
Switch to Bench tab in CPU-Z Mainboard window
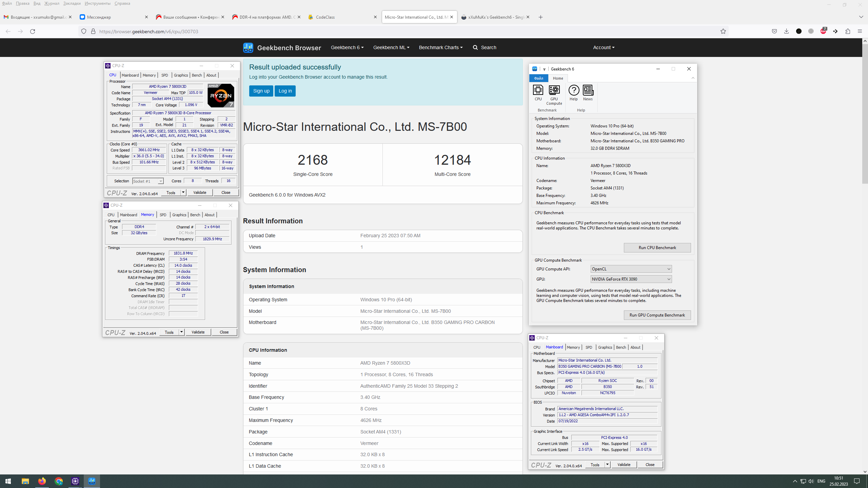click(621, 347)
